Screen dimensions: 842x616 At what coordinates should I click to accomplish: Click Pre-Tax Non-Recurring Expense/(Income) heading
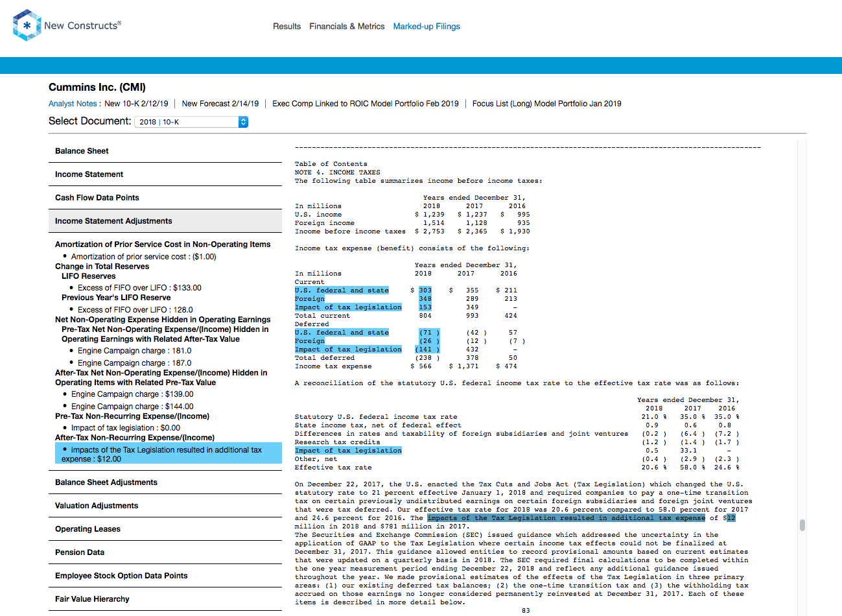pyautogui.click(x=132, y=416)
